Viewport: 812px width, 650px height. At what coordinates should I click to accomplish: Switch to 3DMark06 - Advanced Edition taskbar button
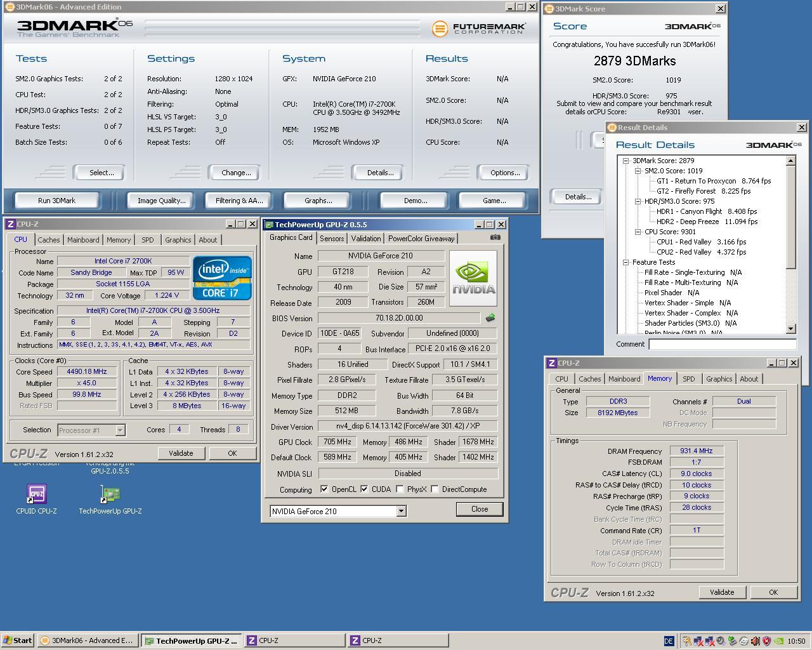click(x=87, y=640)
